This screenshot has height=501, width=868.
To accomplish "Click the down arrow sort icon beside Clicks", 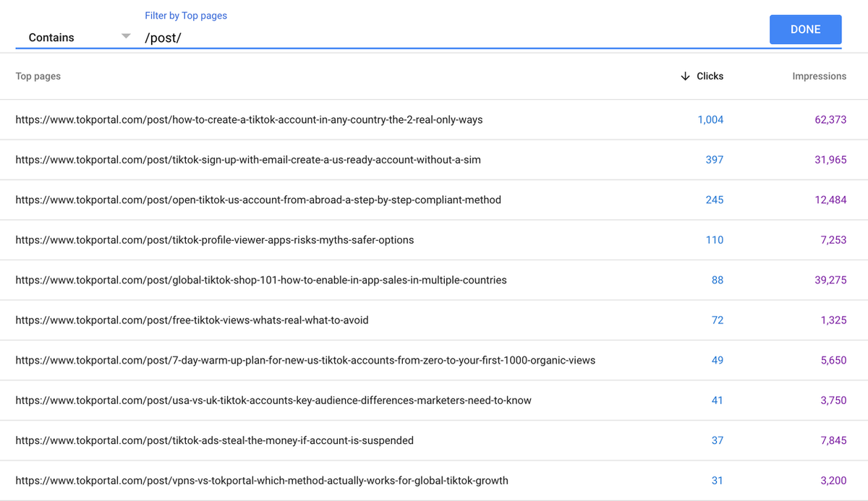I will [x=685, y=76].
